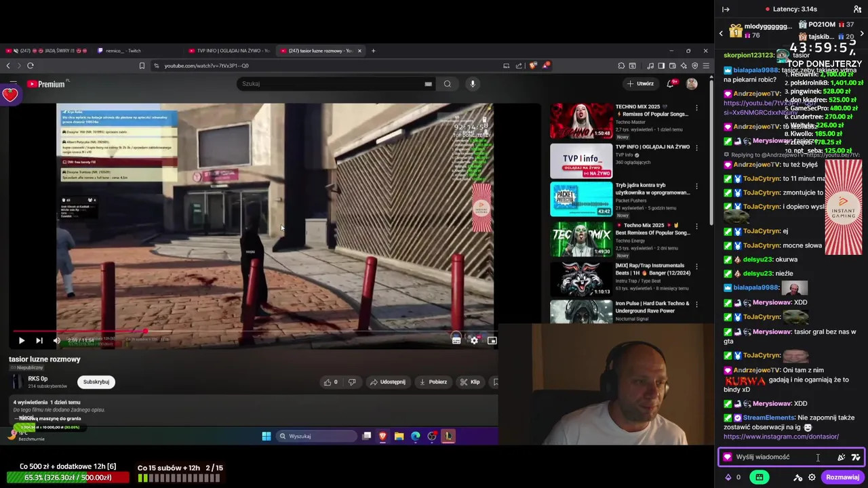Go back in the browser
This screenshot has height=488, width=868.
tap(8, 66)
